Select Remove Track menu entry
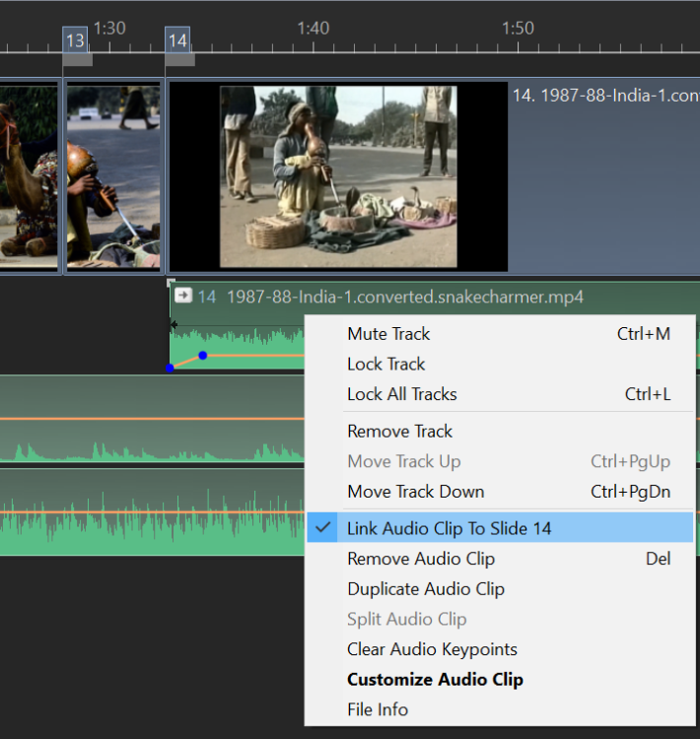Screen dimensions: 700x739 [x=399, y=431]
